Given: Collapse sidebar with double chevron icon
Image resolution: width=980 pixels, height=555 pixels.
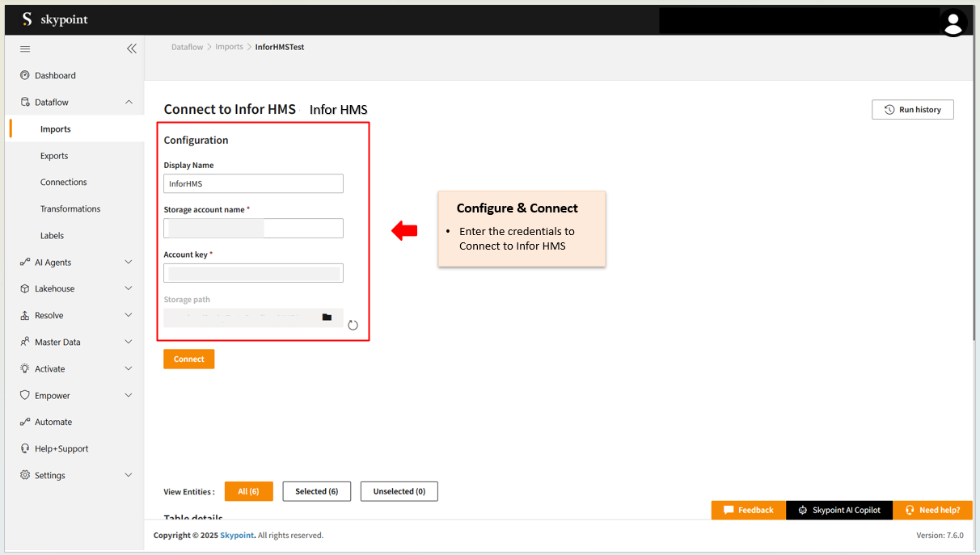Looking at the screenshot, I should coord(132,48).
